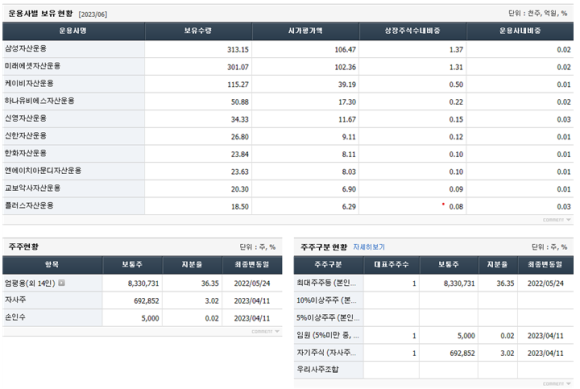Image resolution: width=580 pixels, height=389 pixels.
Task: Click the 1.37 listed-share ratio cell
Action: (x=456, y=50)
